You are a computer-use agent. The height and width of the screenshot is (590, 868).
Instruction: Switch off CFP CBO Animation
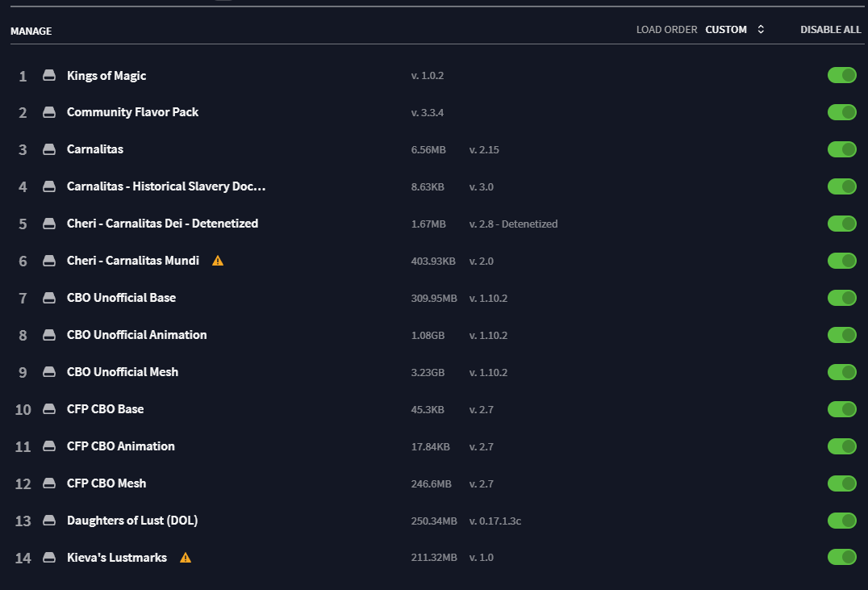(842, 446)
